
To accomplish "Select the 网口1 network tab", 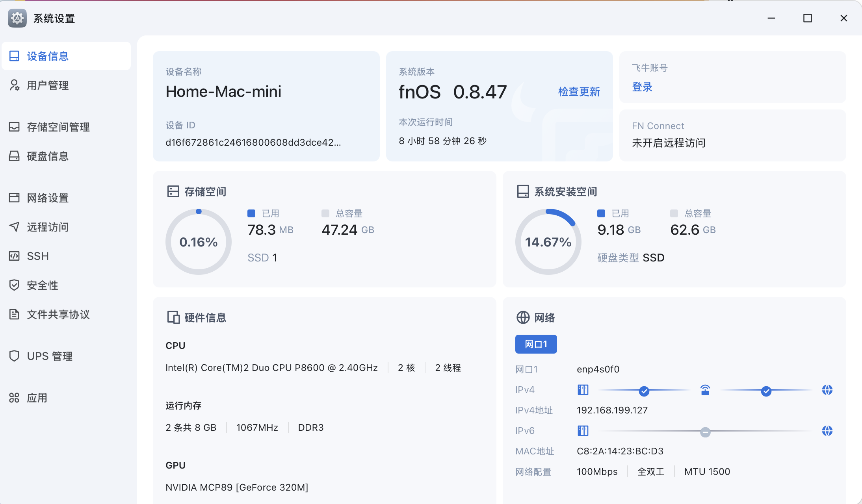I will [536, 344].
